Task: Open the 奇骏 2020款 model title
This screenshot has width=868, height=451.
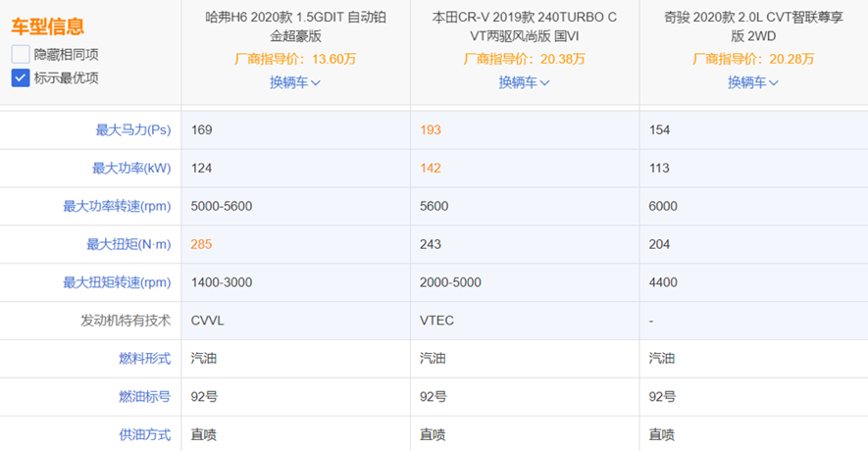Action: point(753,26)
